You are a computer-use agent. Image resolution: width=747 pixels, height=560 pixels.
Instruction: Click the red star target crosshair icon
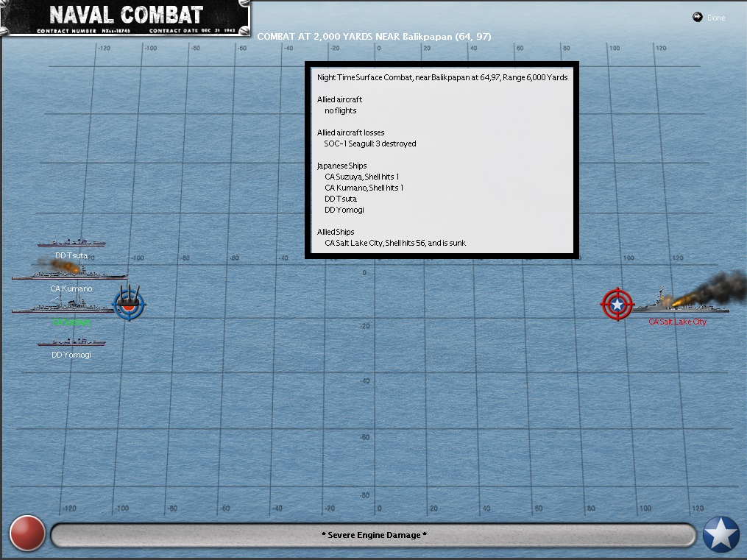617,305
